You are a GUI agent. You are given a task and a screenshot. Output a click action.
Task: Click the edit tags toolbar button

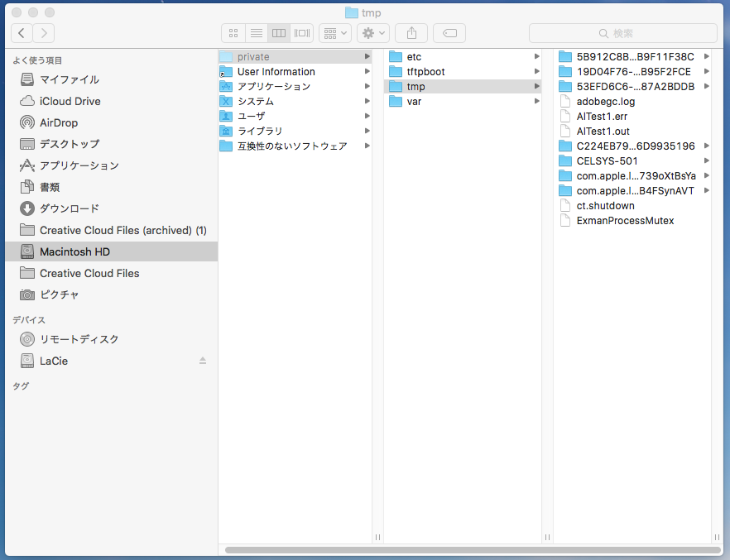pos(449,33)
